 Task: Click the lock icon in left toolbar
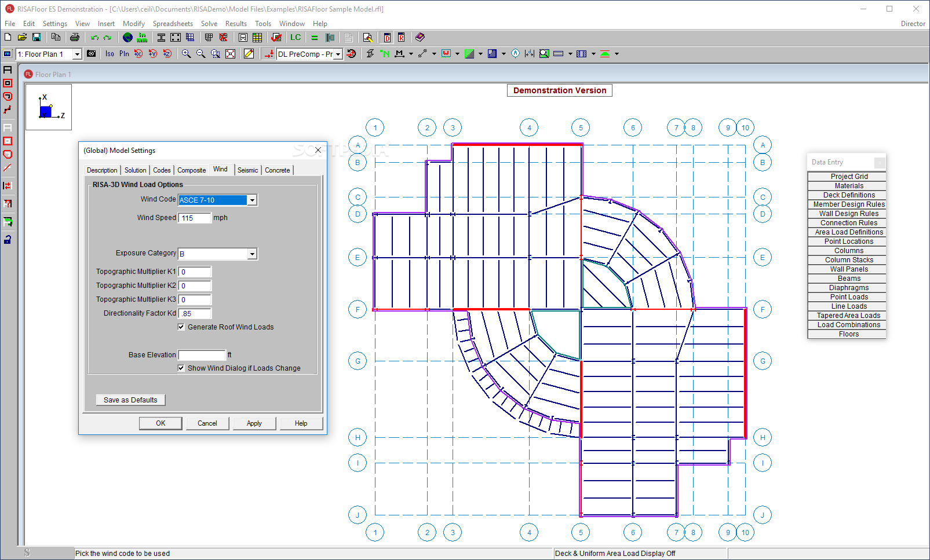[x=8, y=239]
